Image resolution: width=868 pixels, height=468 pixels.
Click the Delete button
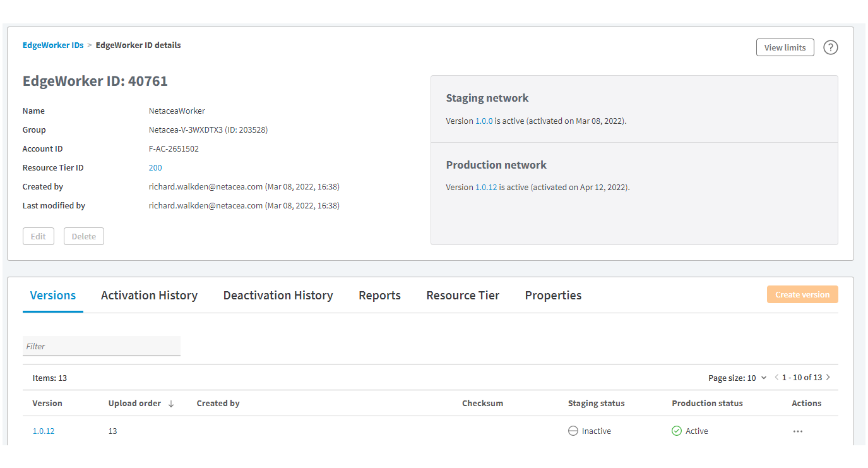(x=84, y=236)
